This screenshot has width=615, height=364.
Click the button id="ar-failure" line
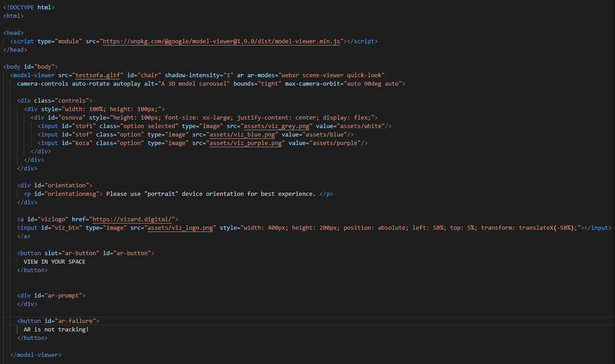(x=59, y=321)
